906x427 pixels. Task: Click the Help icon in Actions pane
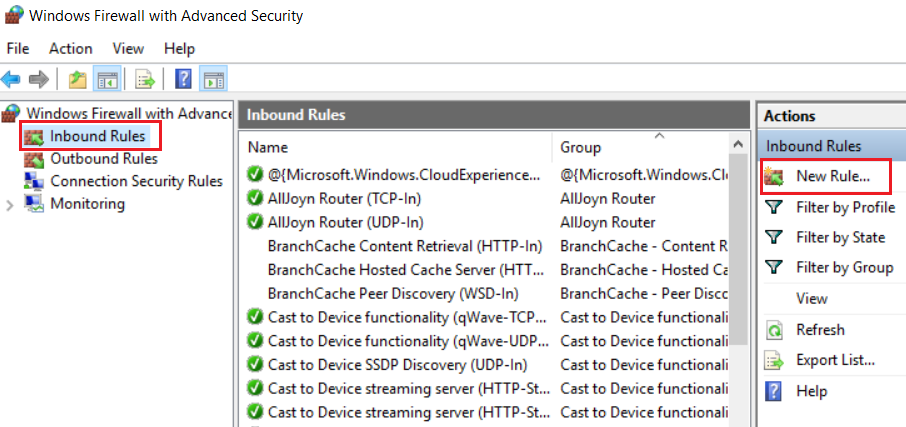tap(773, 391)
